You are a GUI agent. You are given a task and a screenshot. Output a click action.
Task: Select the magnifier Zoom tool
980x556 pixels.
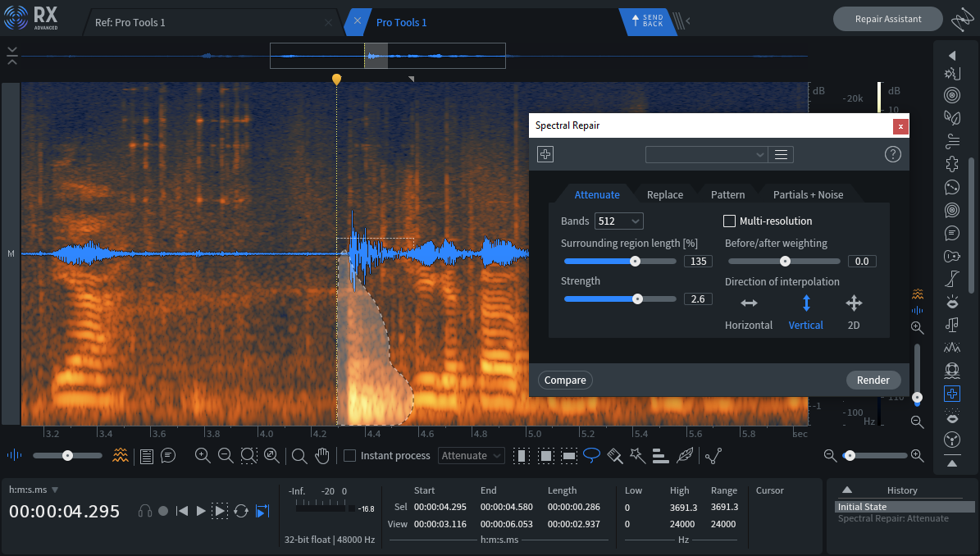299,456
